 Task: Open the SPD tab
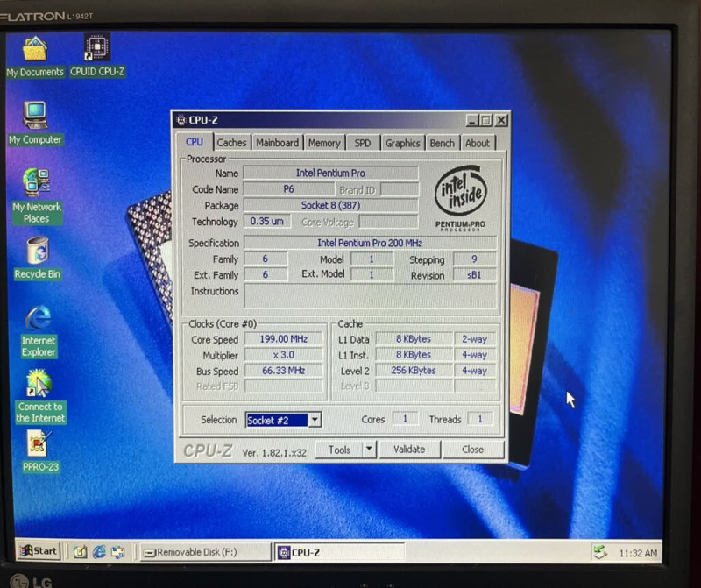pos(363,143)
